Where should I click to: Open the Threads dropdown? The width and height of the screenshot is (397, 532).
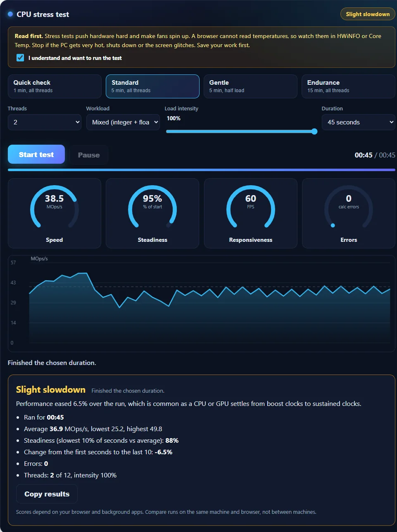[45, 122]
